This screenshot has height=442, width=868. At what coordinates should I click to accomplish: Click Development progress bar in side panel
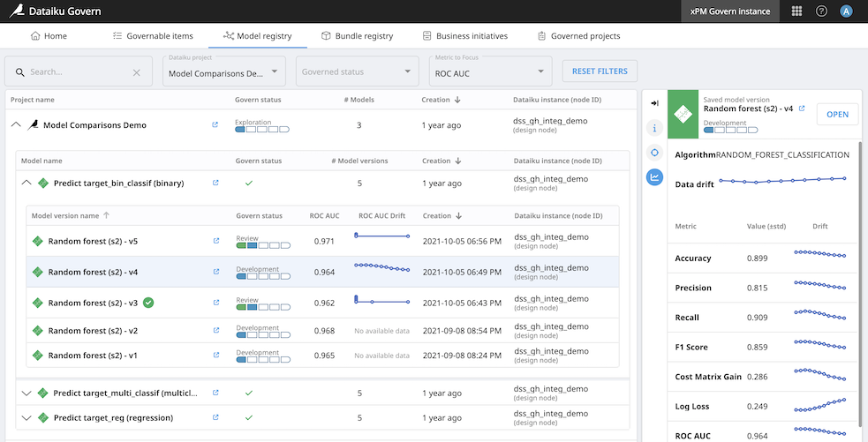(x=730, y=130)
